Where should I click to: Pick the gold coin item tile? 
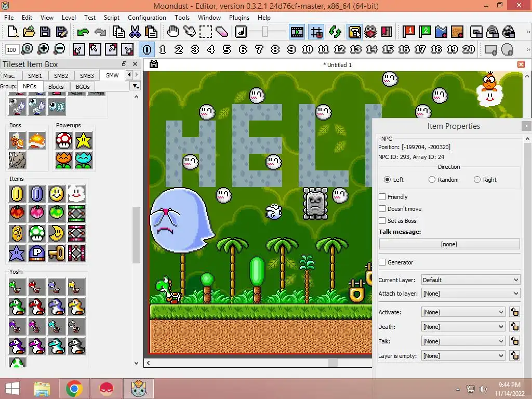coord(17,194)
